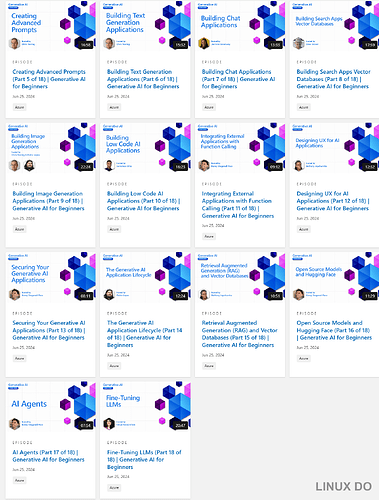The width and height of the screenshot is (379, 500).
Task: Open the Open Source Models and Hugging Face thumbnail
Action: click(334, 277)
